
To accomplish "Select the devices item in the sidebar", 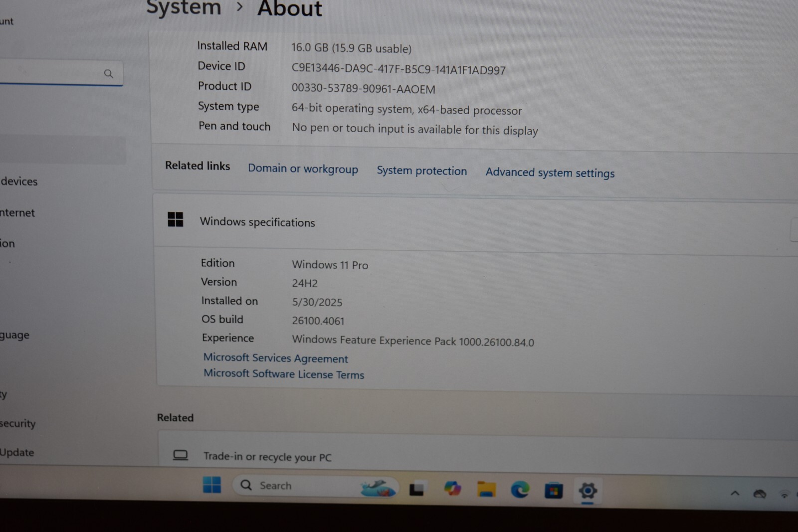I will (19, 181).
